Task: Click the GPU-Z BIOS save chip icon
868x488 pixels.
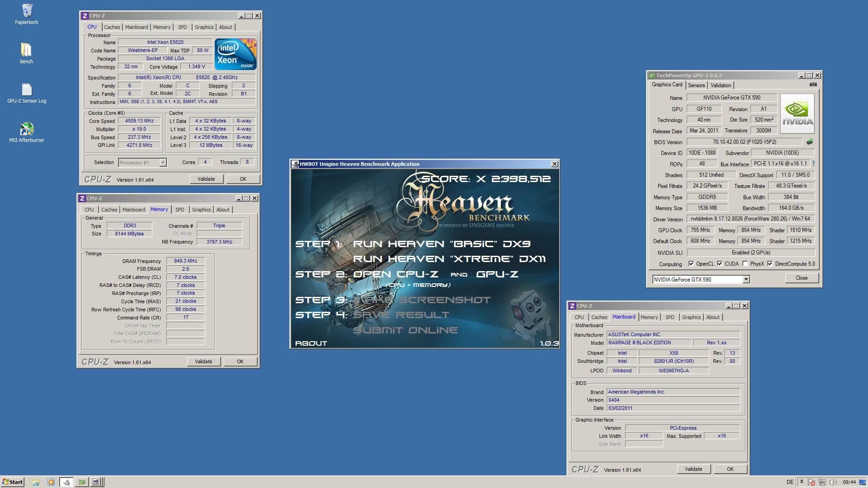Action: pyautogui.click(x=809, y=142)
